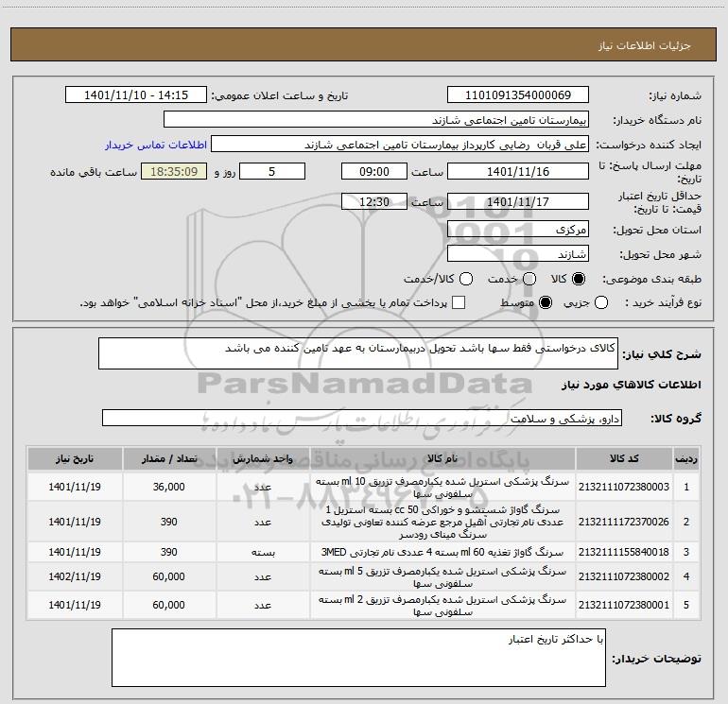
Task: Click the remaining time countdown 18:35:09
Action: click(x=174, y=172)
